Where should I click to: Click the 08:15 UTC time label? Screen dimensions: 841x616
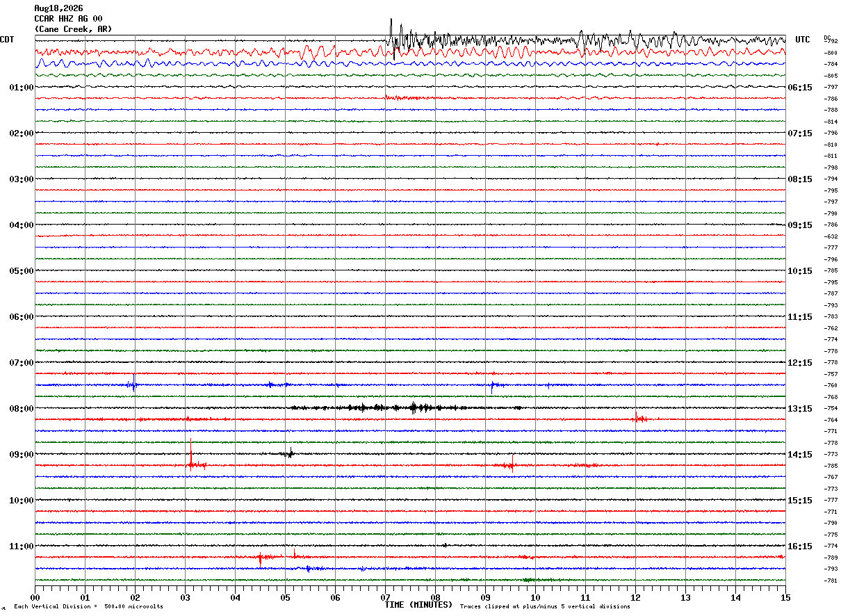800,179
